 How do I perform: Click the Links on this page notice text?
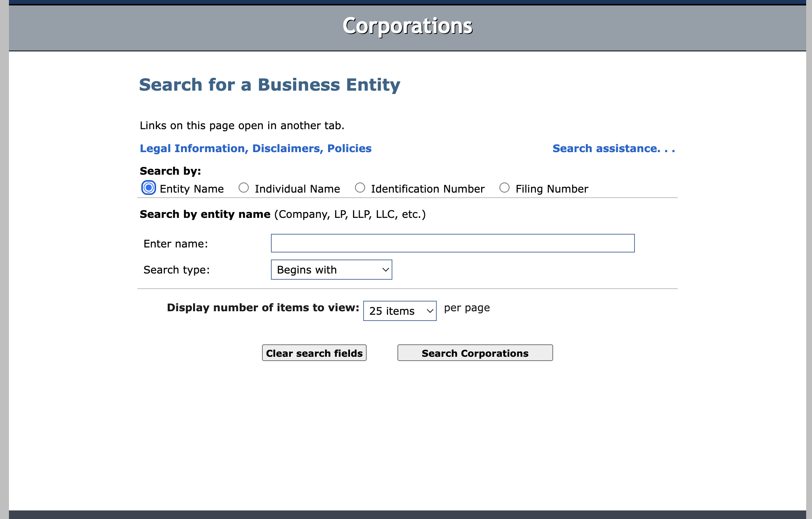coord(242,125)
